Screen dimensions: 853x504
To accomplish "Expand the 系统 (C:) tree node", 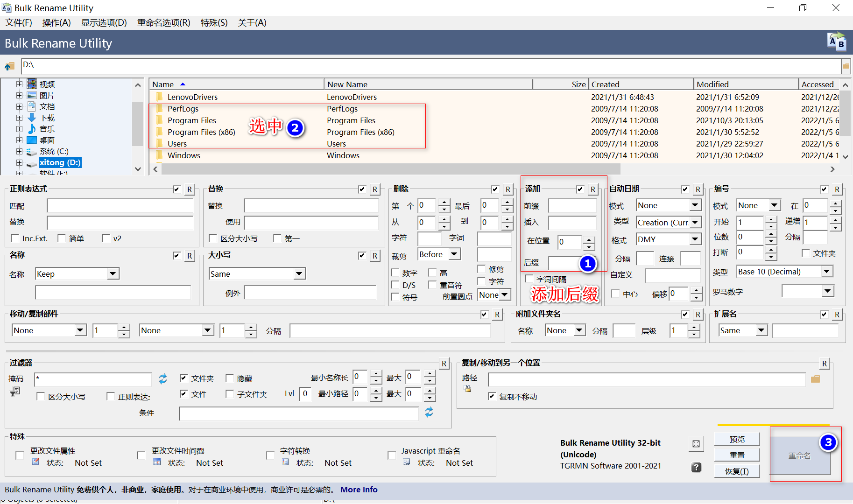I will tap(19, 151).
